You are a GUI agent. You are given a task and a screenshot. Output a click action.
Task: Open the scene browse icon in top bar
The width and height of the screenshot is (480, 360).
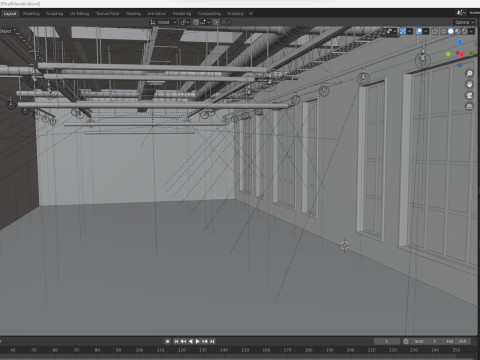[x=461, y=13]
